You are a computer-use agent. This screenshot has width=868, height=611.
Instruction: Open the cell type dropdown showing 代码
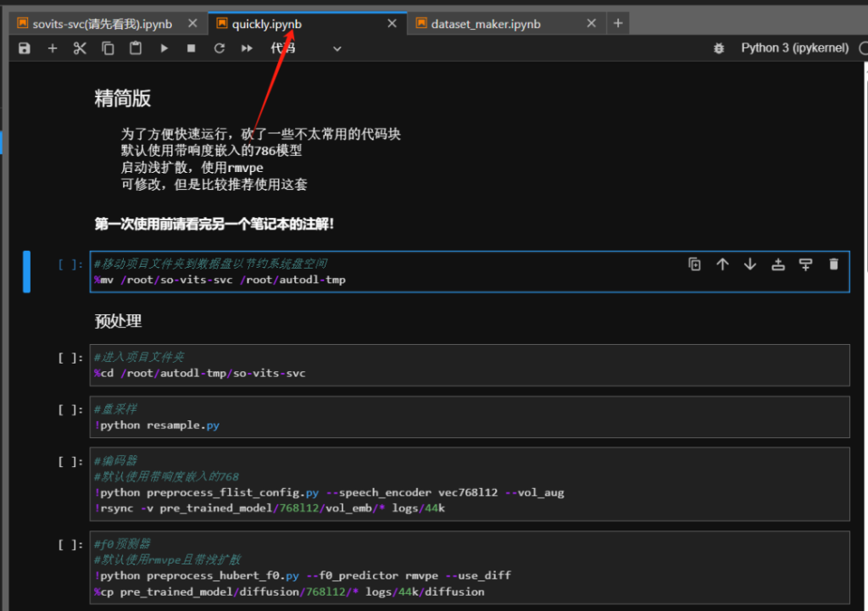click(x=305, y=48)
